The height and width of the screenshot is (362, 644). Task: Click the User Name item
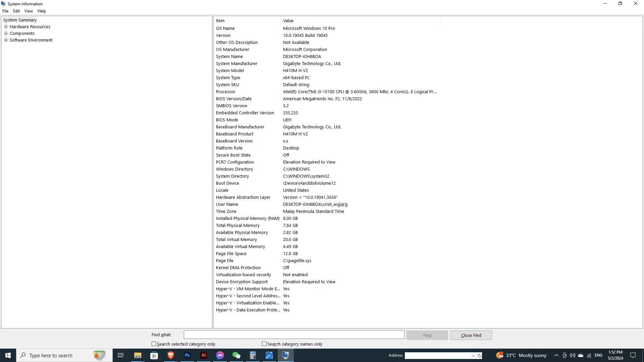[227, 204]
